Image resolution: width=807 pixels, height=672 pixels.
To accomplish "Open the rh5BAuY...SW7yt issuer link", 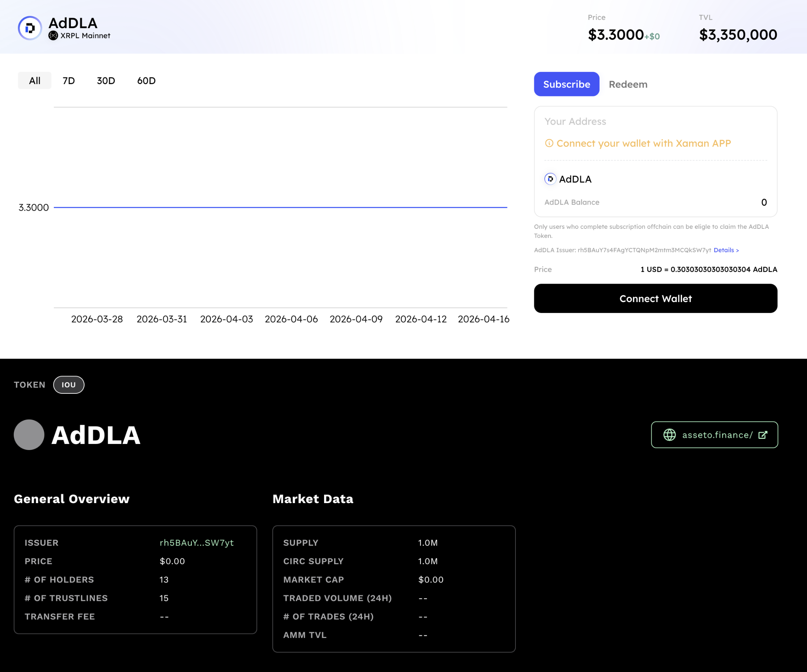I will click(197, 542).
